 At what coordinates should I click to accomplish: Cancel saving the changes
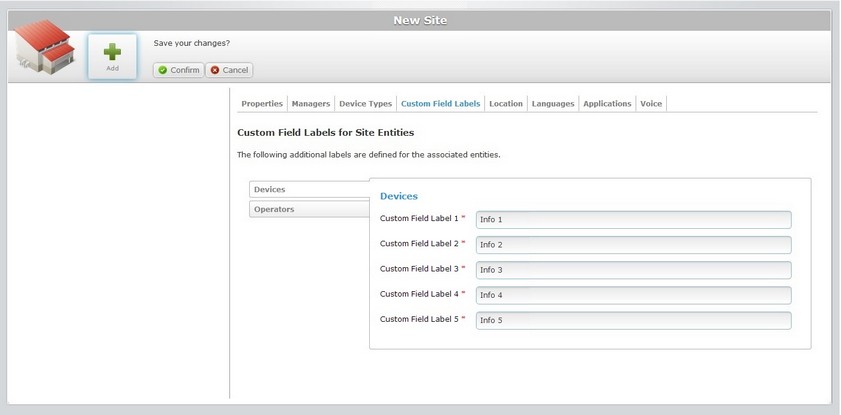pos(229,70)
